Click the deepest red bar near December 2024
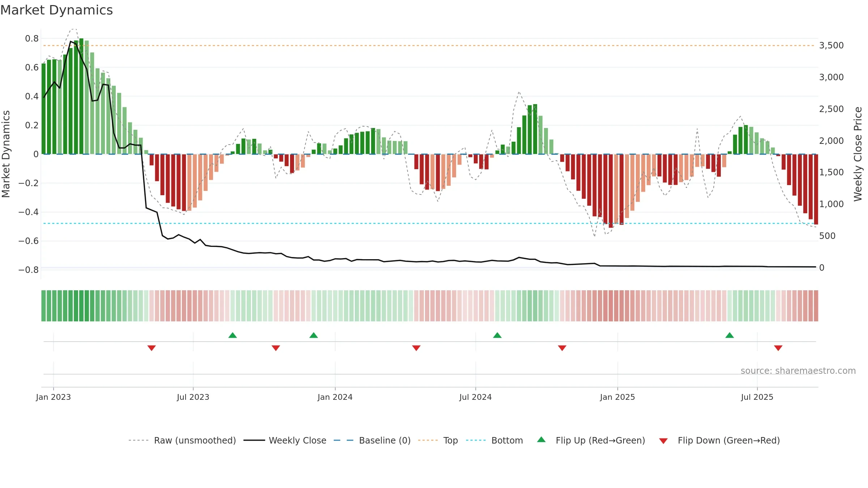 [x=610, y=191]
